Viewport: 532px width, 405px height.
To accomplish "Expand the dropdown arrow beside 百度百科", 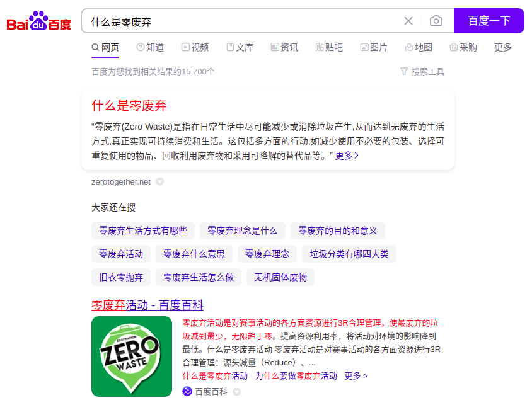I will (237, 392).
